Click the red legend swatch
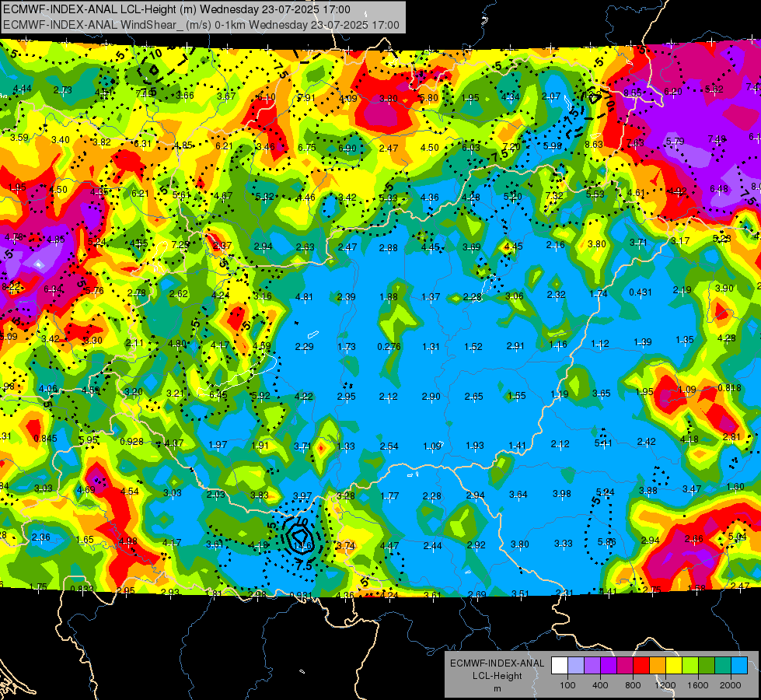Screen dimensions: 761x700 [641, 666]
